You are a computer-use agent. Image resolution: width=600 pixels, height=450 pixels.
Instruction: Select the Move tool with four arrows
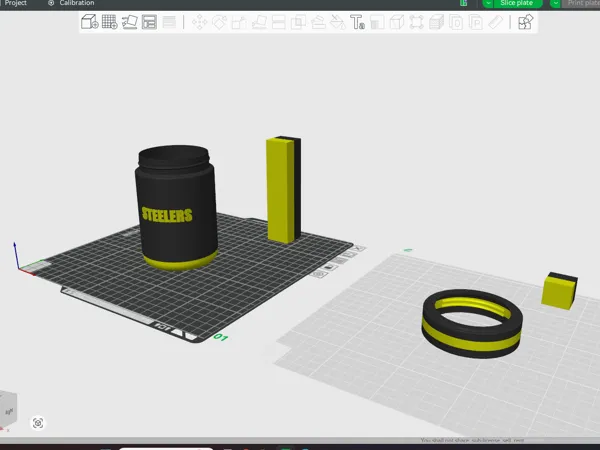199,22
